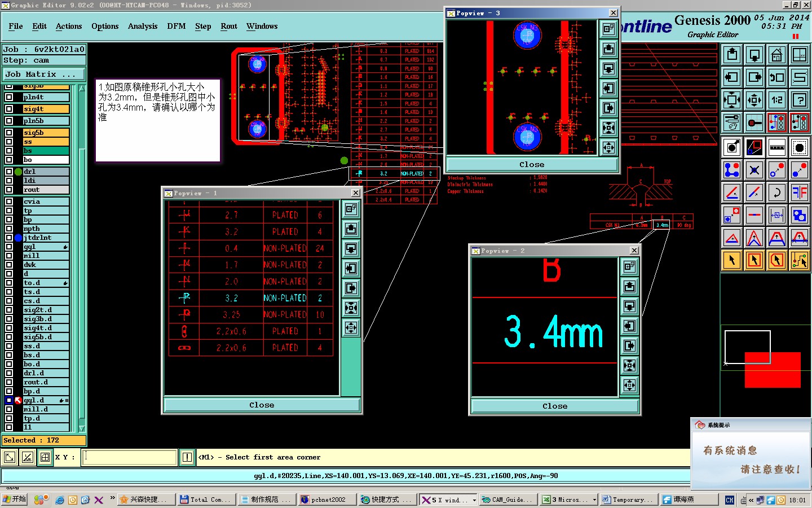Viewport: 812px width, 508px height.
Task: Toggle checkbox for layer rout
Action: (9, 190)
